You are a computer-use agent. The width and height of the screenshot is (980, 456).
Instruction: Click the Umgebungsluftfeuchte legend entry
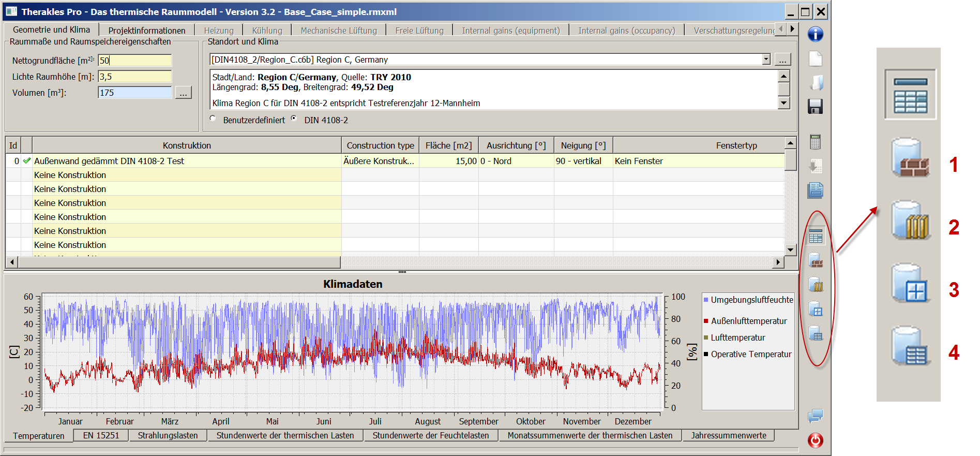click(x=748, y=300)
